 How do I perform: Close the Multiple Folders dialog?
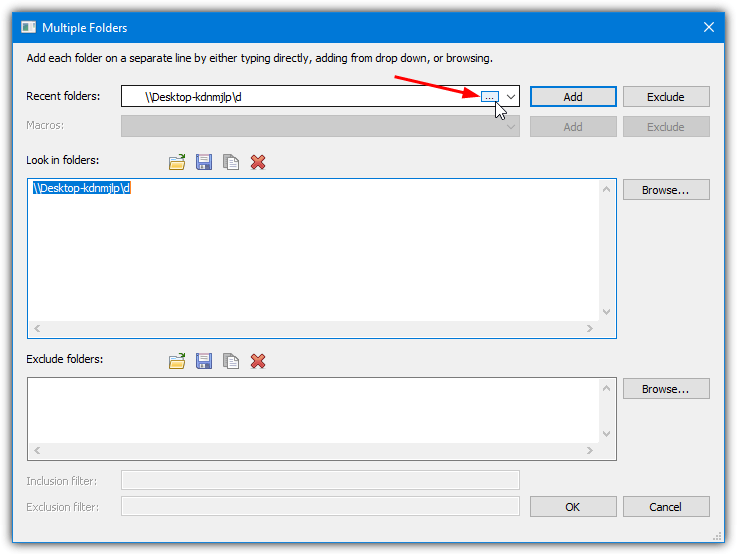[708, 27]
